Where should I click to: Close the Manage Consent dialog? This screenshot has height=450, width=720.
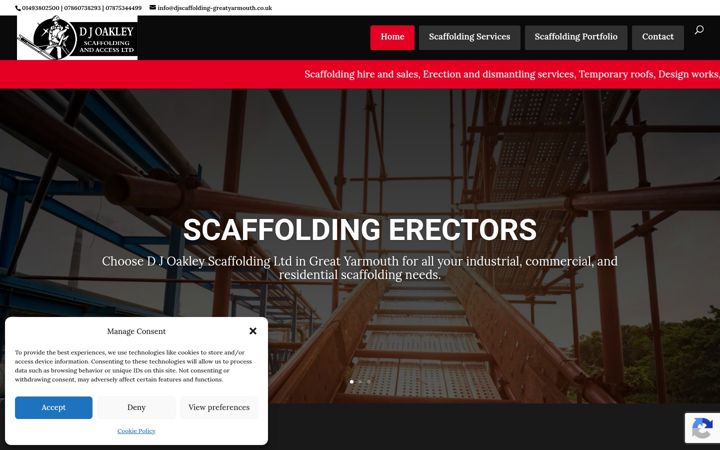253,331
